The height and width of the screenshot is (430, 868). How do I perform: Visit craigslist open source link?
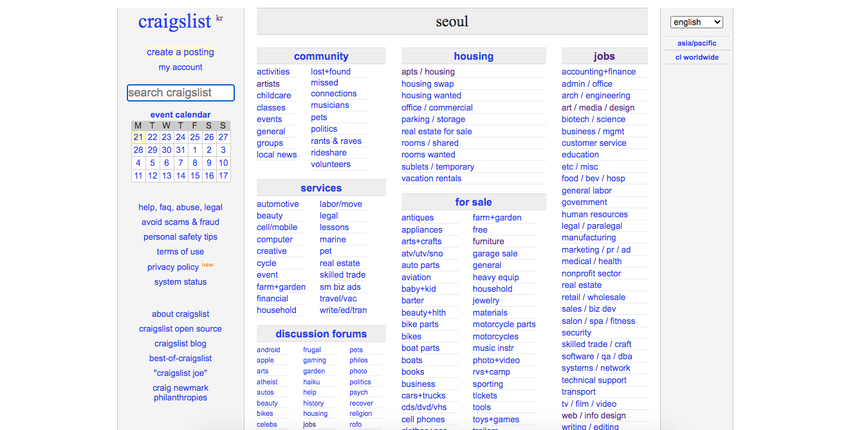click(180, 328)
